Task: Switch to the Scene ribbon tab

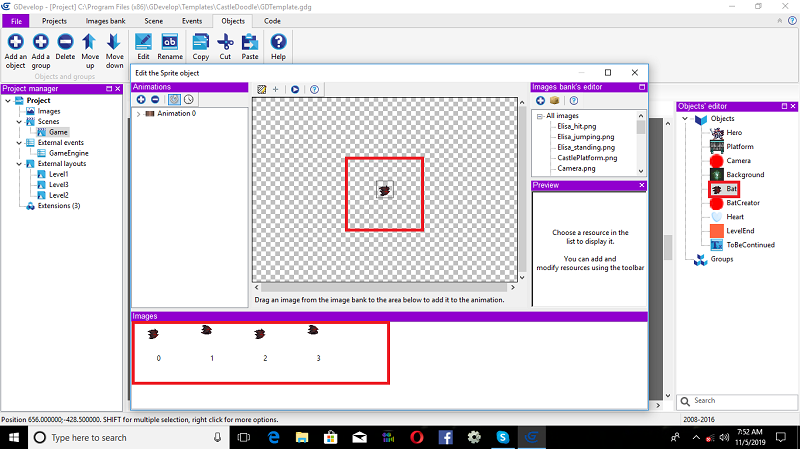Action: pos(154,21)
